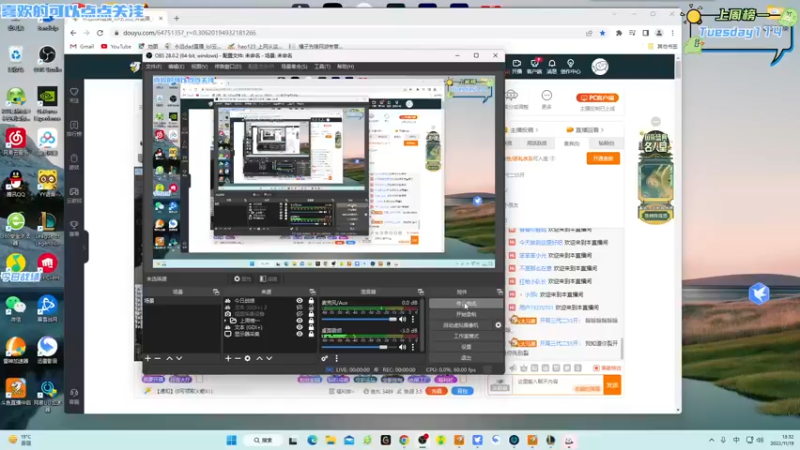Open Chrome extensions puzzle icon
The width and height of the screenshot is (800, 450).
pyautogui.click(x=619, y=33)
